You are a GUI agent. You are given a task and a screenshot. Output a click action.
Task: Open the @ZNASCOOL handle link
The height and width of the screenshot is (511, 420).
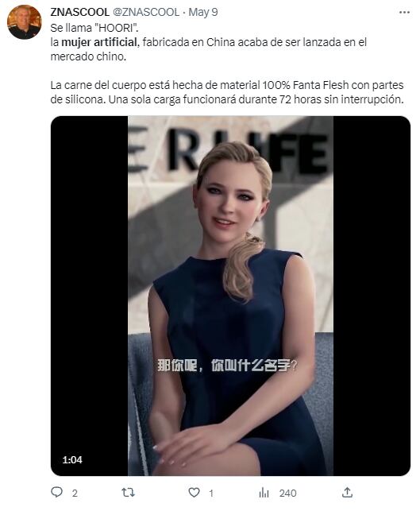pyautogui.click(x=146, y=12)
